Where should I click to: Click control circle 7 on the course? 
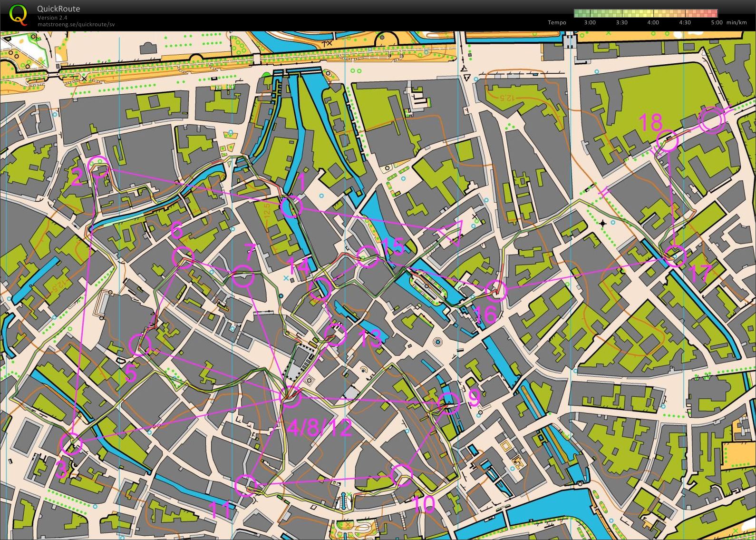coord(243,277)
